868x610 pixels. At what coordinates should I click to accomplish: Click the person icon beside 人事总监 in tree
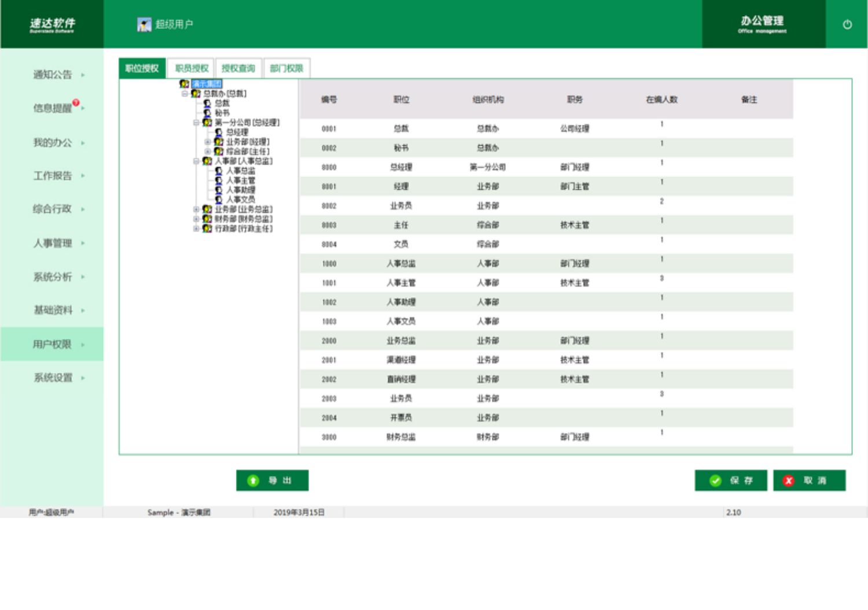pos(218,171)
